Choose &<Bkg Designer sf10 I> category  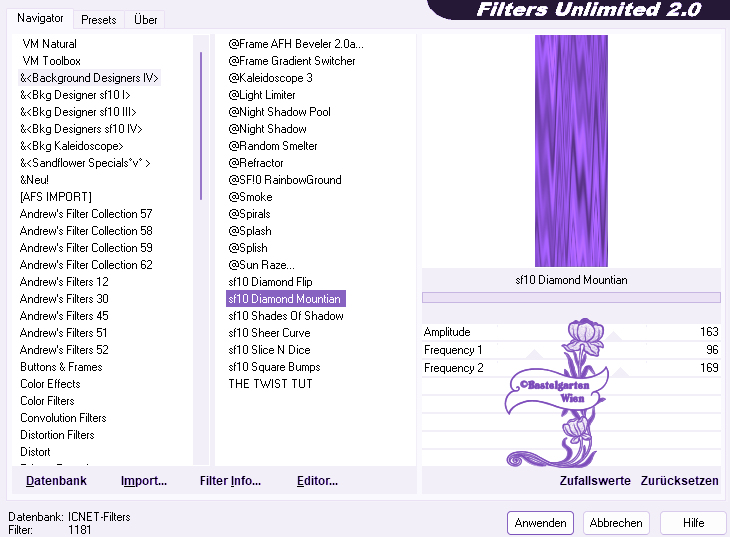(x=75, y=95)
